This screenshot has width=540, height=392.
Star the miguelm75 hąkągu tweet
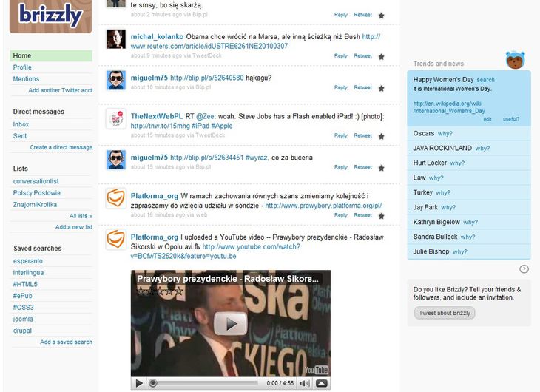381,88
